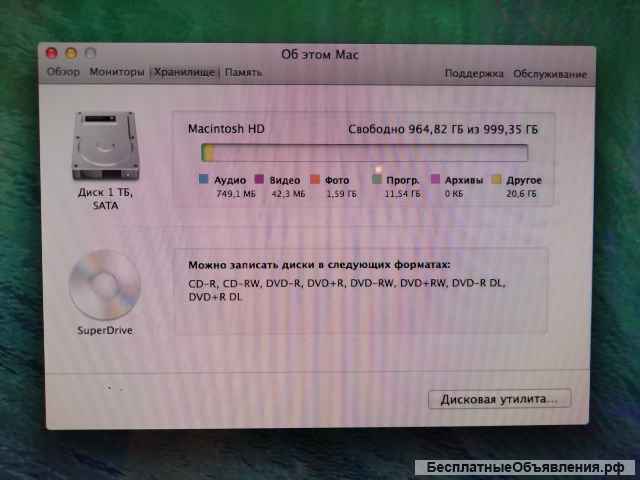Close the Об этом Mac window
640x480 pixels.
point(52,53)
